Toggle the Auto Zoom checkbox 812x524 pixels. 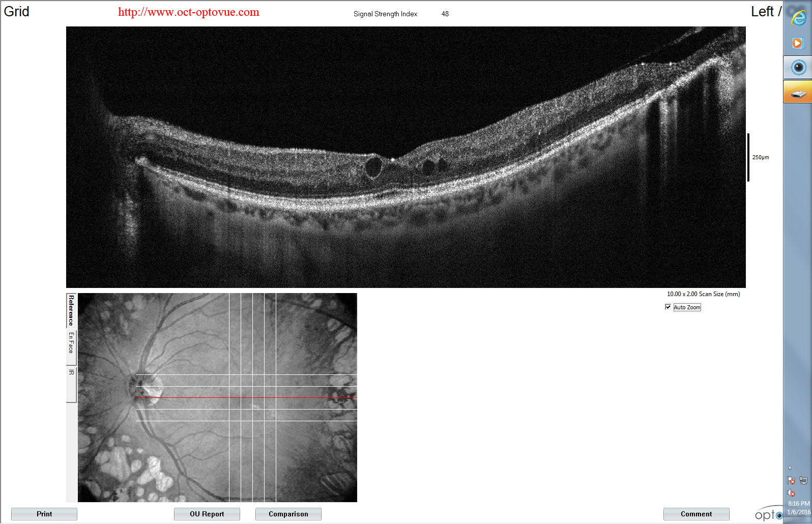tap(668, 307)
